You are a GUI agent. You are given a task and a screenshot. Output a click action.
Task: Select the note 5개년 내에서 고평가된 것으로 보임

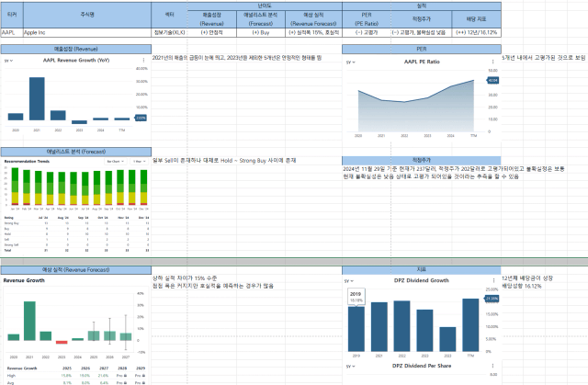click(x=543, y=58)
